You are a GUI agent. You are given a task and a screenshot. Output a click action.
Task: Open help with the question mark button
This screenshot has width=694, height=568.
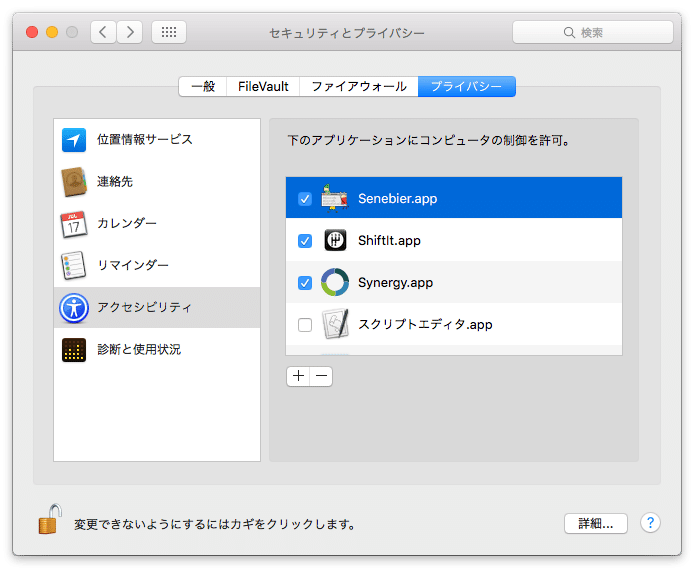coord(650,523)
